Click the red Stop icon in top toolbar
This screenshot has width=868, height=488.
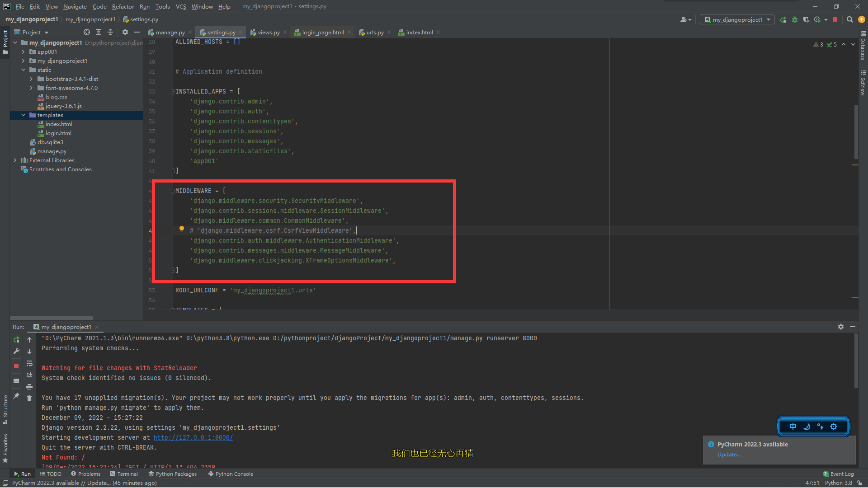[835, 19]
